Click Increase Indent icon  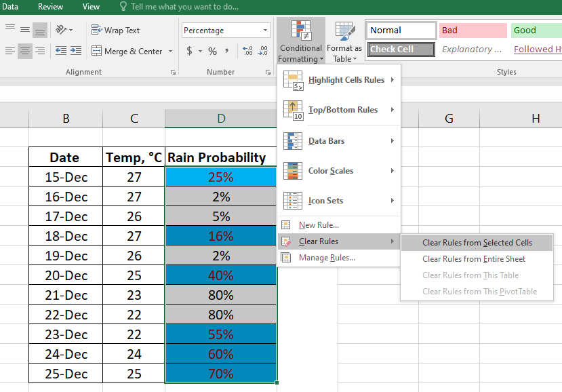click(x=75, y=51)
